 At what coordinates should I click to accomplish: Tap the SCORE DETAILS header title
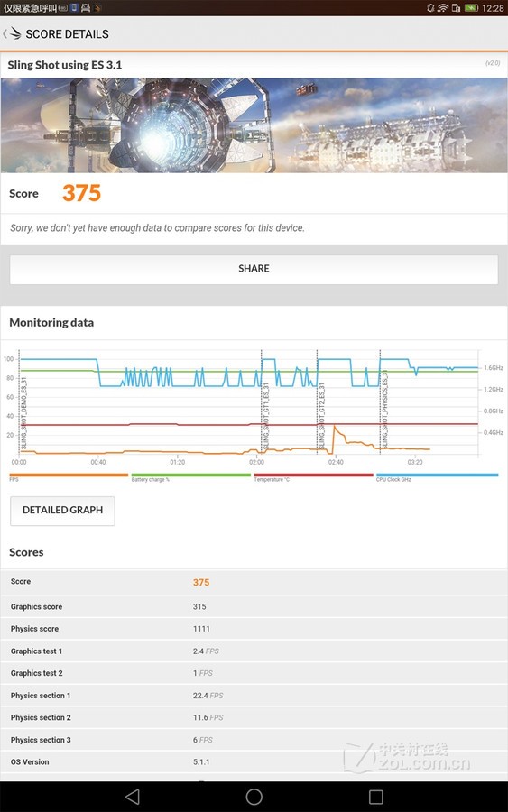point(68,34)
